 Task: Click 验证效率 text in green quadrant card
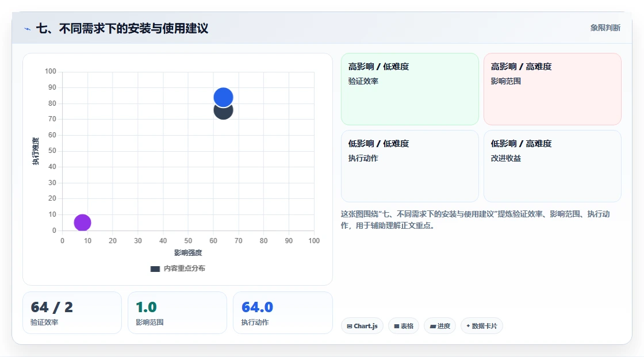pos(363,81)
